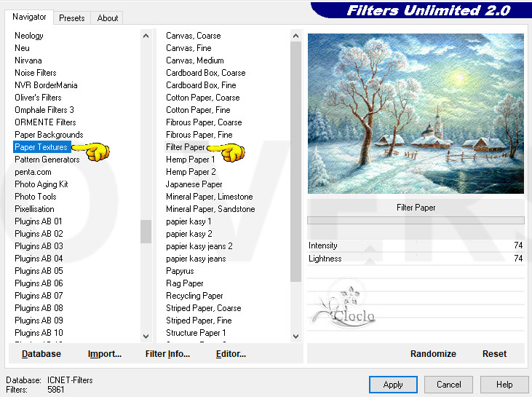Viewport: 532px width, 397px height.
Task: Choose the Neology filter group
Action: [29, 36]
